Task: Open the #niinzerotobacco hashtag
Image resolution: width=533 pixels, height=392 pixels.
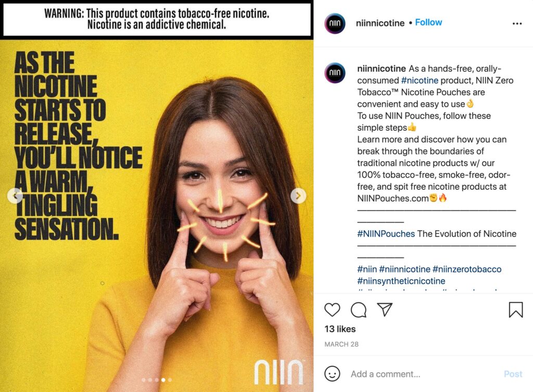Action: [x=467, y=269]
